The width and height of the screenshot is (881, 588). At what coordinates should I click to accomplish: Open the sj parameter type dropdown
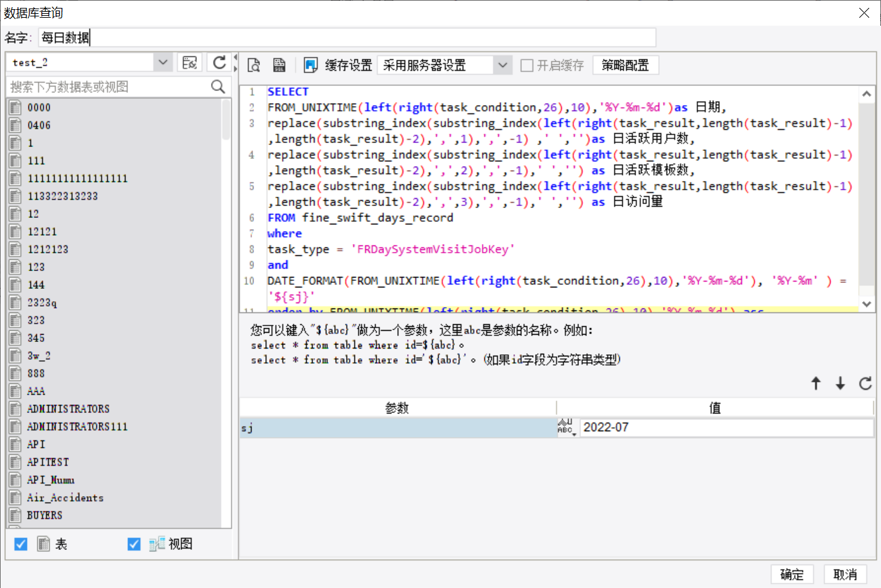(567, 428)
